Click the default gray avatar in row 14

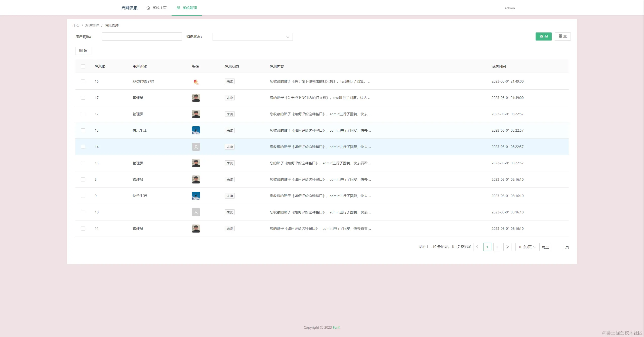coord(196,147)
